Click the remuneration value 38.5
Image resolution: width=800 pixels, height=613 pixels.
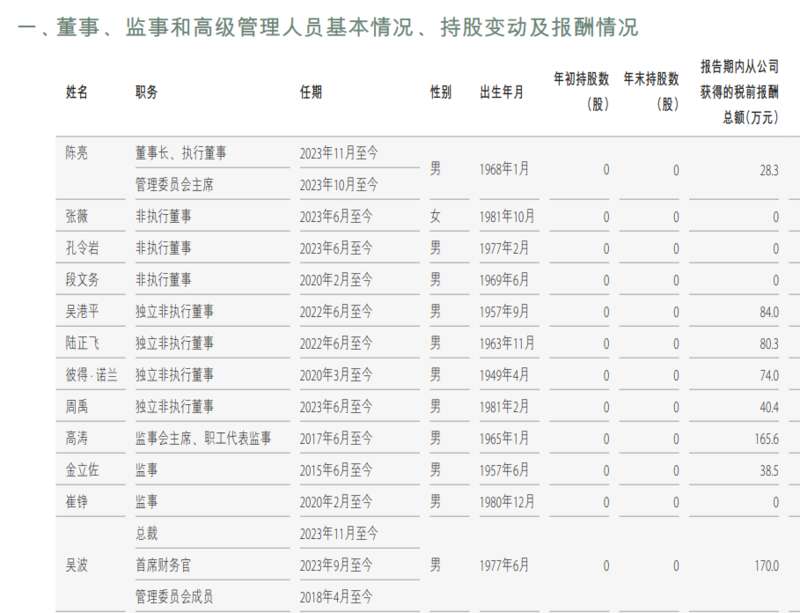(769, 471)
